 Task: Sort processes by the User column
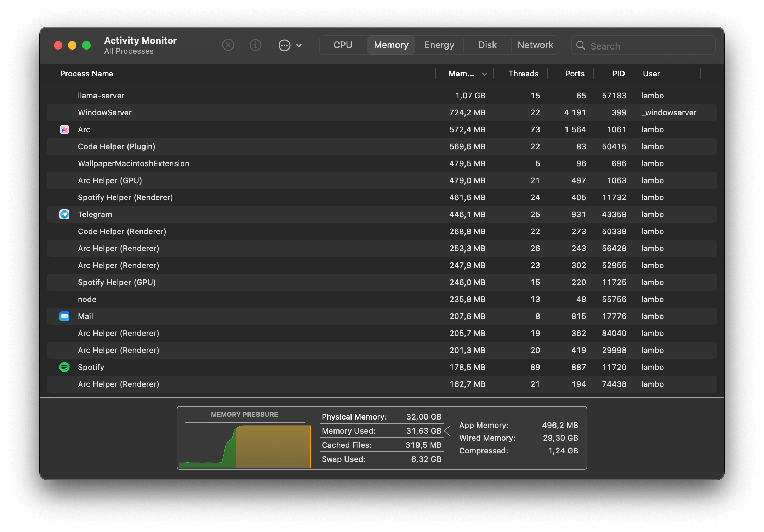pos(651,74)
